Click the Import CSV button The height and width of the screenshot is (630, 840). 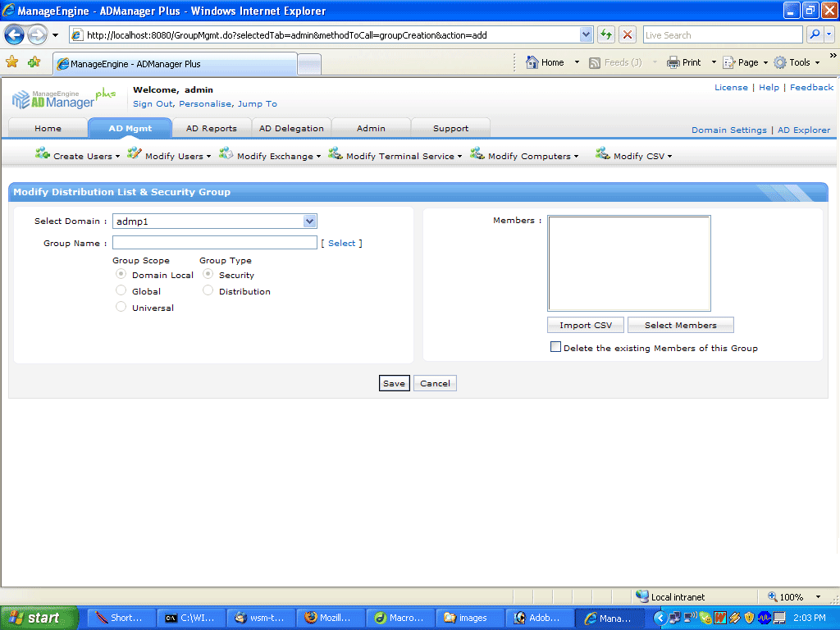586,325
